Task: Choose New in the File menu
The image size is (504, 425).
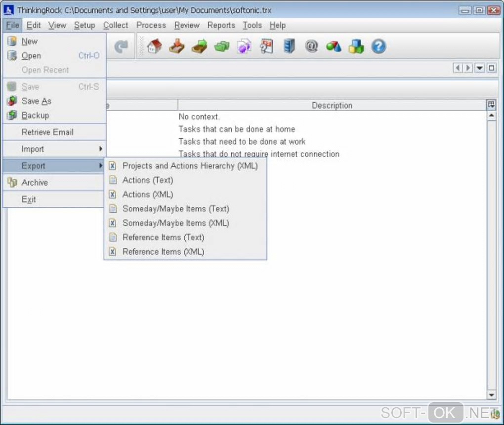Action: [x=54, y=41]
